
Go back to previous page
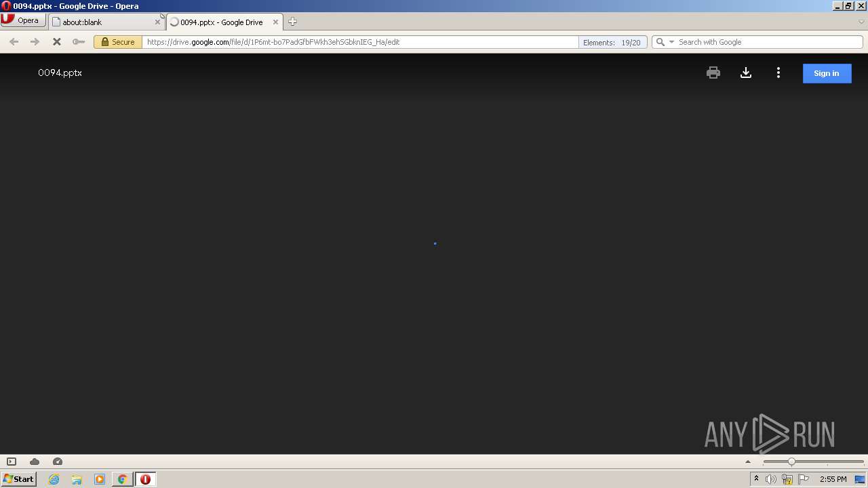pyautogui.click(x=14, y=42)
